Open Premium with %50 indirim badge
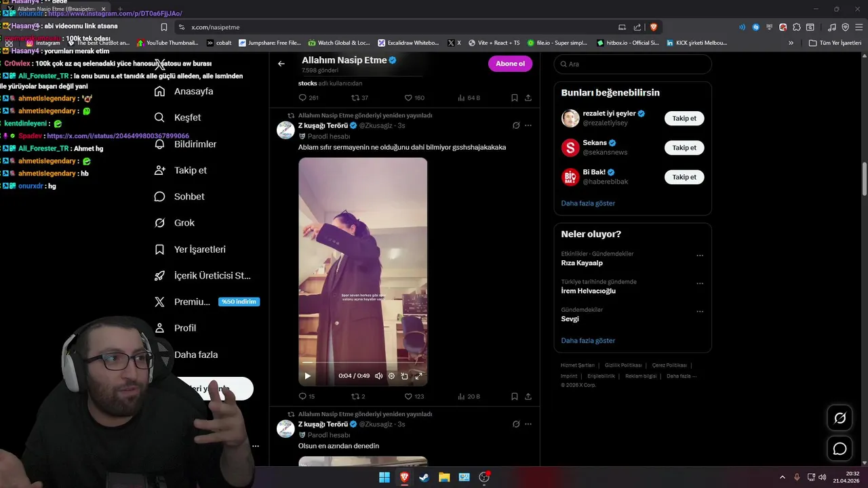Viewport: 868px width, 488px height. (x=206, y=302)
